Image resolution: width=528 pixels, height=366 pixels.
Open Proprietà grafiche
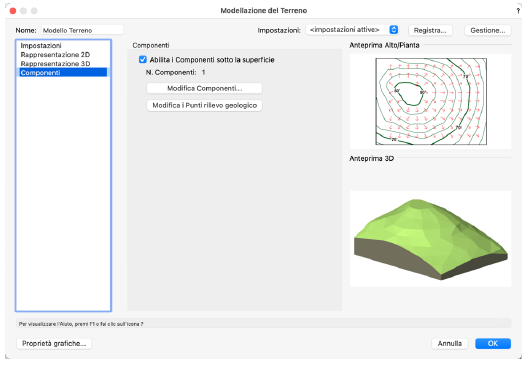[x=54, y=343]
